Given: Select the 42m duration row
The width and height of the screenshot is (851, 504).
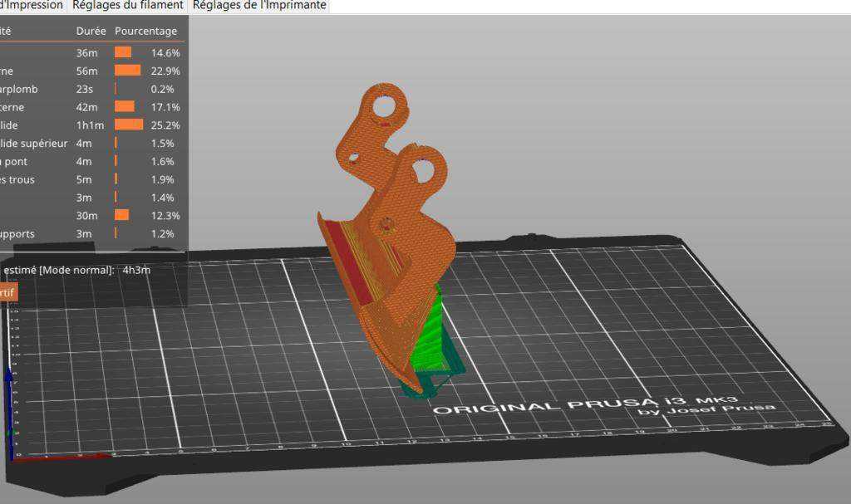Looking at the screenshot, I should (92, 107).
